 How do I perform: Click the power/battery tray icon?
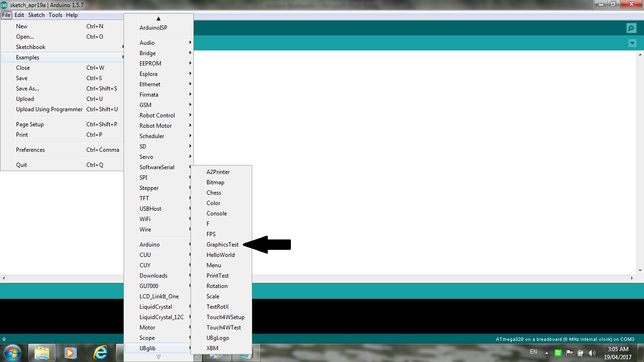[581, 353]
